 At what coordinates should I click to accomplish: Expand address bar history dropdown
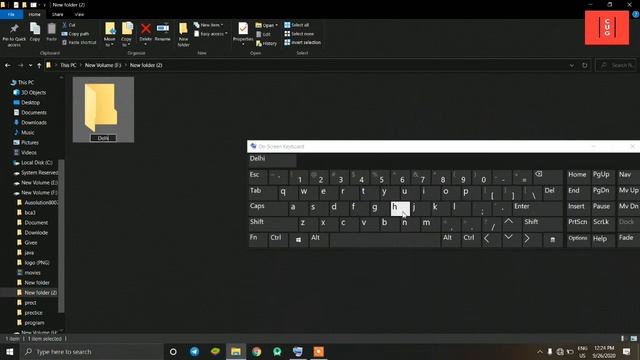point(571,65)
